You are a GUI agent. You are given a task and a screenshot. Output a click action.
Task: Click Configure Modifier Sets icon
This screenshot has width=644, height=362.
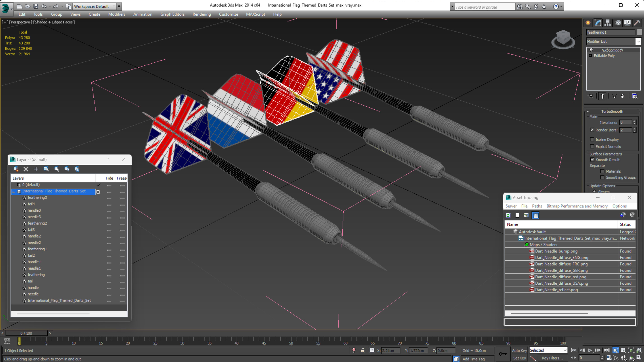(635, 96)
